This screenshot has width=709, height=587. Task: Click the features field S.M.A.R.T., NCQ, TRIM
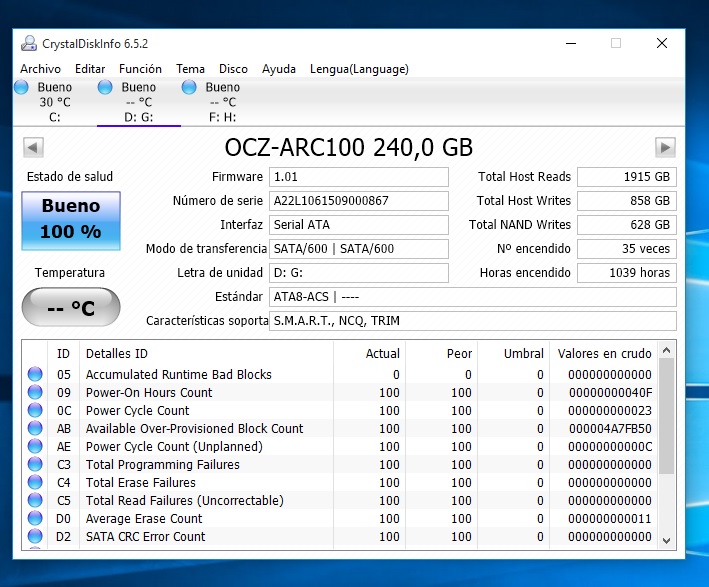(x=473, y=321)
